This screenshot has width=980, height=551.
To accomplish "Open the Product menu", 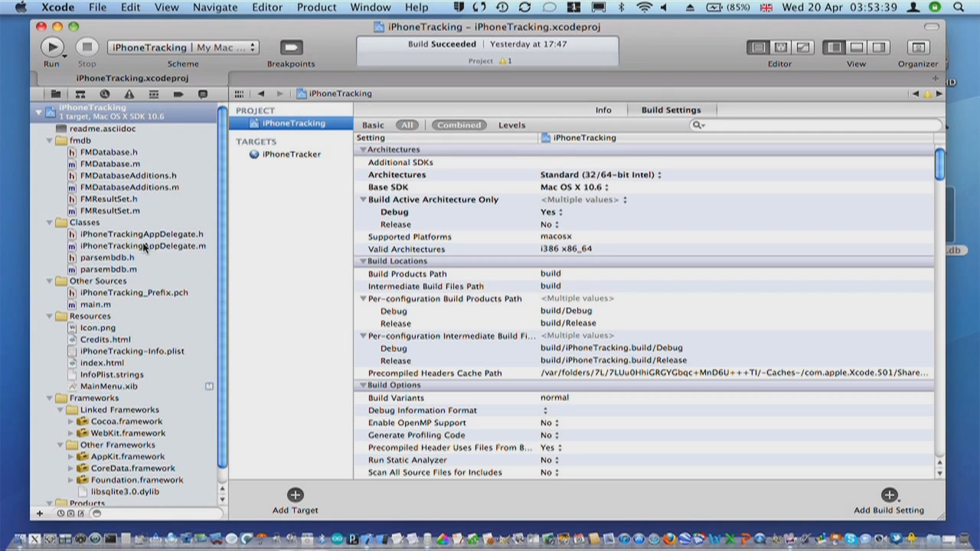I will tap(316, 8).
